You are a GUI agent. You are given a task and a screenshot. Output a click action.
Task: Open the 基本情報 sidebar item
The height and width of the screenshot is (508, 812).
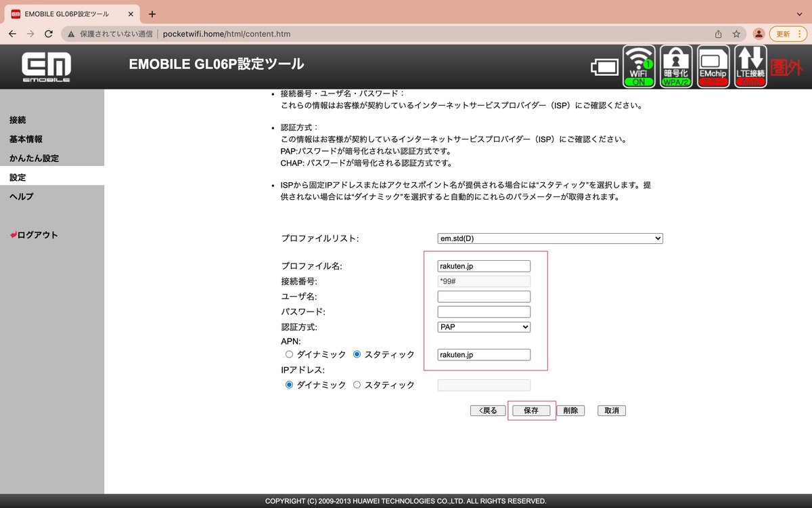tap(26, 139)
